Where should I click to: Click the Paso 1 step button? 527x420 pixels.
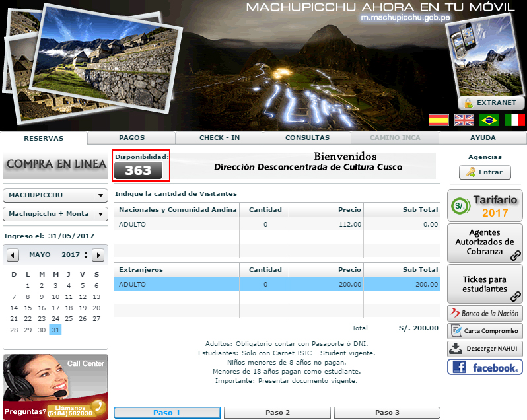click(167, 413)
